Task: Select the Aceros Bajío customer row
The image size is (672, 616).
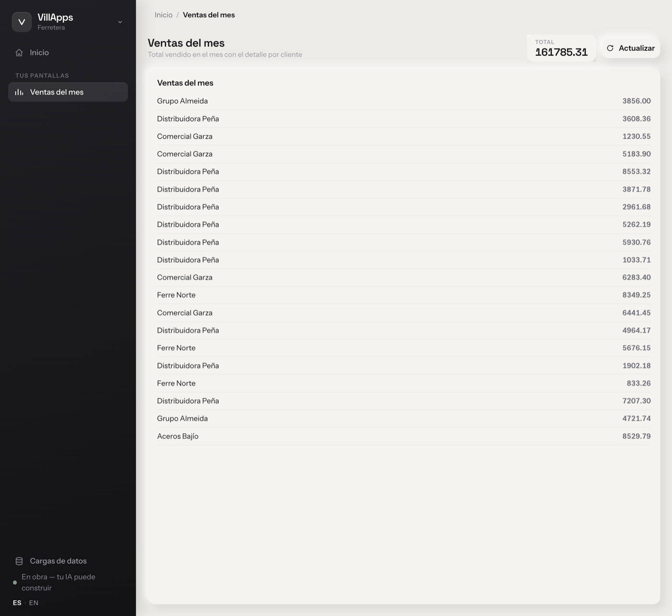Action: pyautogui.click(x=404, y=436)
